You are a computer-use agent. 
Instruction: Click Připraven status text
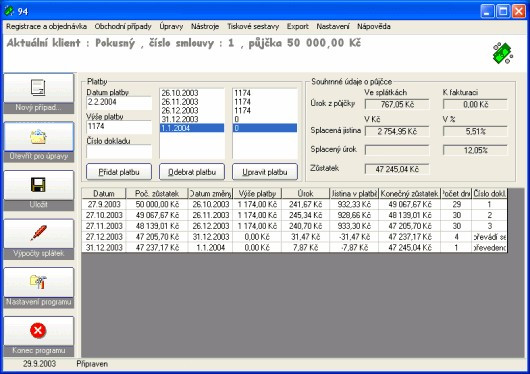[92, 364]
